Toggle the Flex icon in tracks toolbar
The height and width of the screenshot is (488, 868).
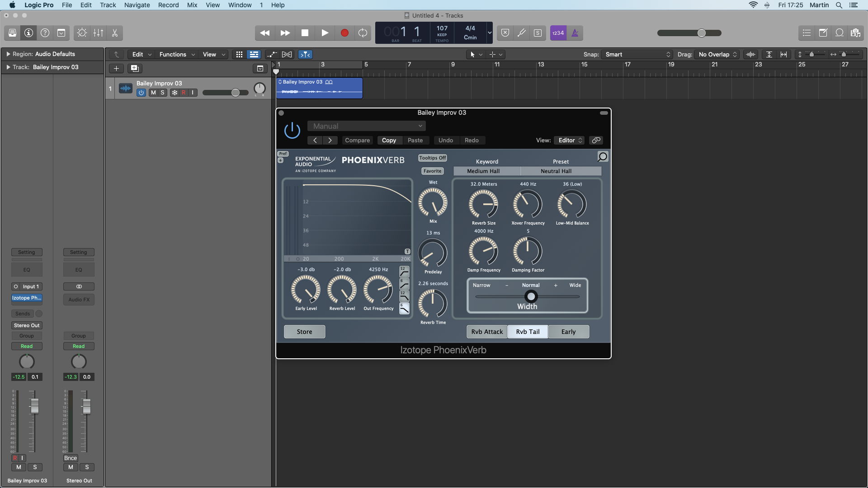tap(287, 54)
